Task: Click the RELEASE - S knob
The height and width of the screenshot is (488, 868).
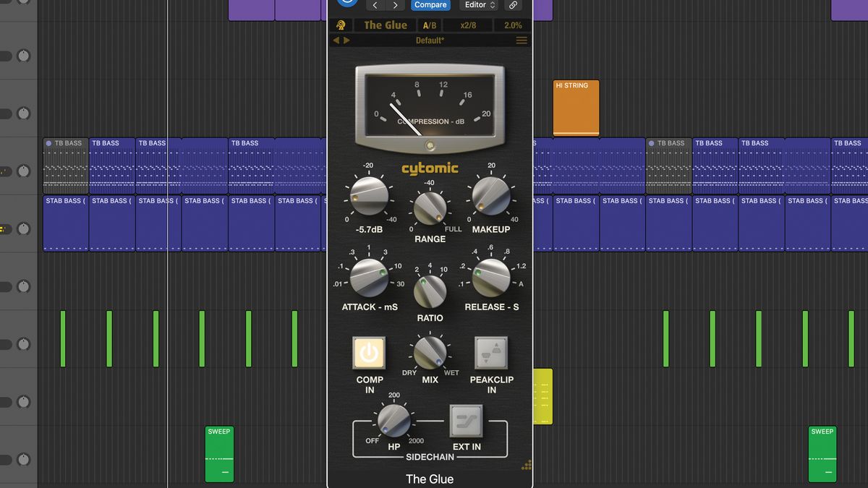Action: click(490, 278)
